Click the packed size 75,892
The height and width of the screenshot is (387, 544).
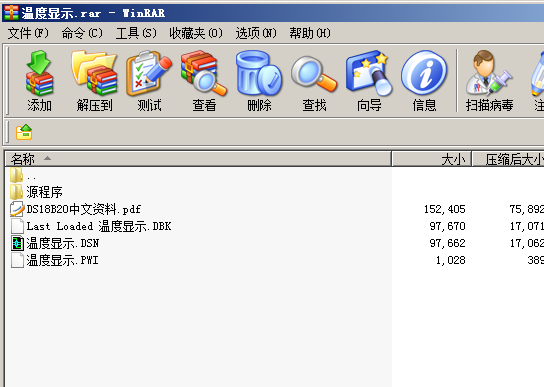pos(526,209)
